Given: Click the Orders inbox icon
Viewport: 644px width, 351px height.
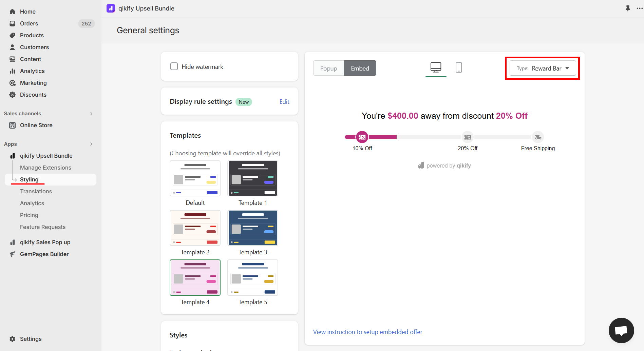Looking at the screenshot, I should coord(12,23).
